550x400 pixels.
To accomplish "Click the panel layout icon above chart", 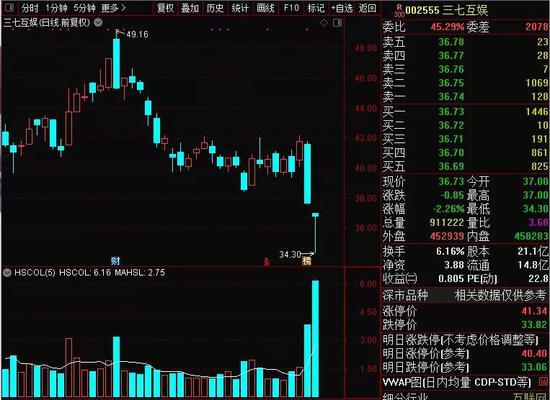I will pyautogui.click(x=337, y=23).
